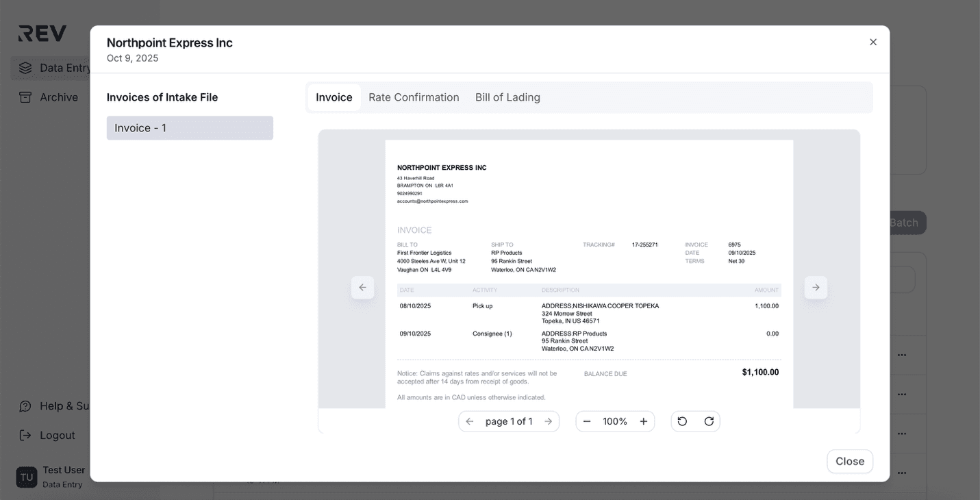This screenshot has width=980, height=500.
Task: Click the invoice document preview
Action: coord(589,274)
